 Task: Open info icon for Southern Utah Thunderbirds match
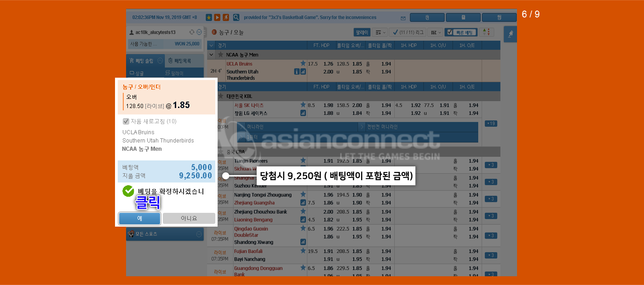click(297, 72)
